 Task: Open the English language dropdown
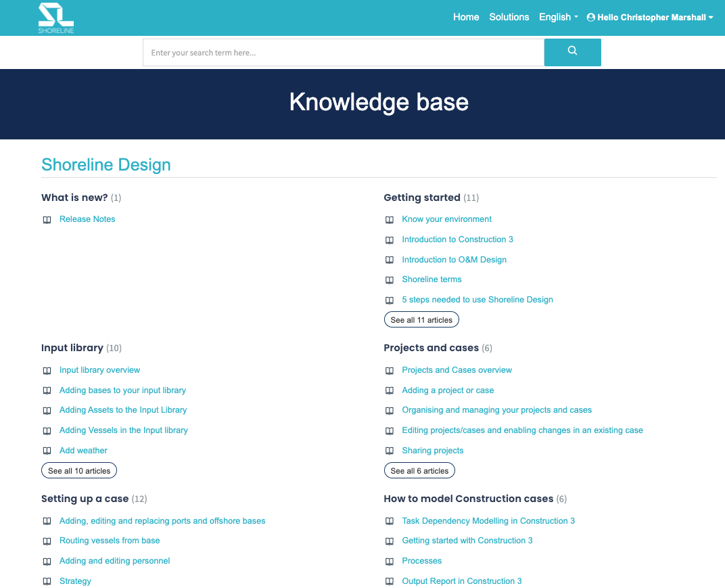pyautogui.click(x=558, y=17)
